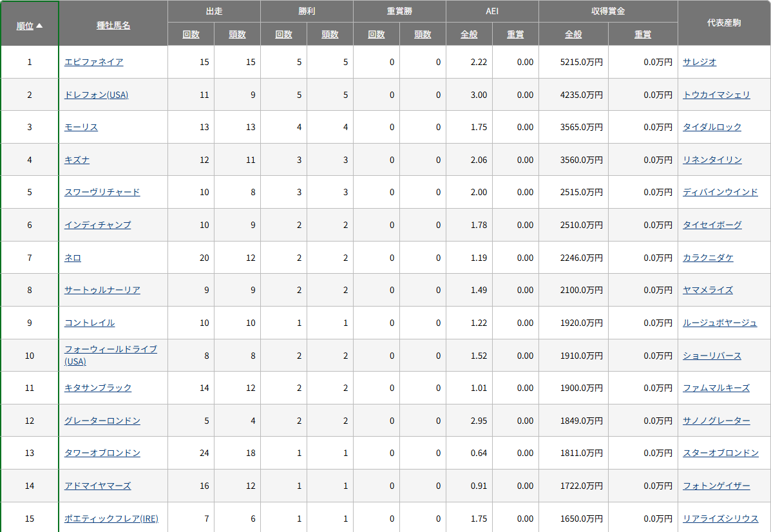Image resolution: width=771 pixels, height=532 pixels.
Task: Open キタサンブラック sire link
Action: point(98,388)
